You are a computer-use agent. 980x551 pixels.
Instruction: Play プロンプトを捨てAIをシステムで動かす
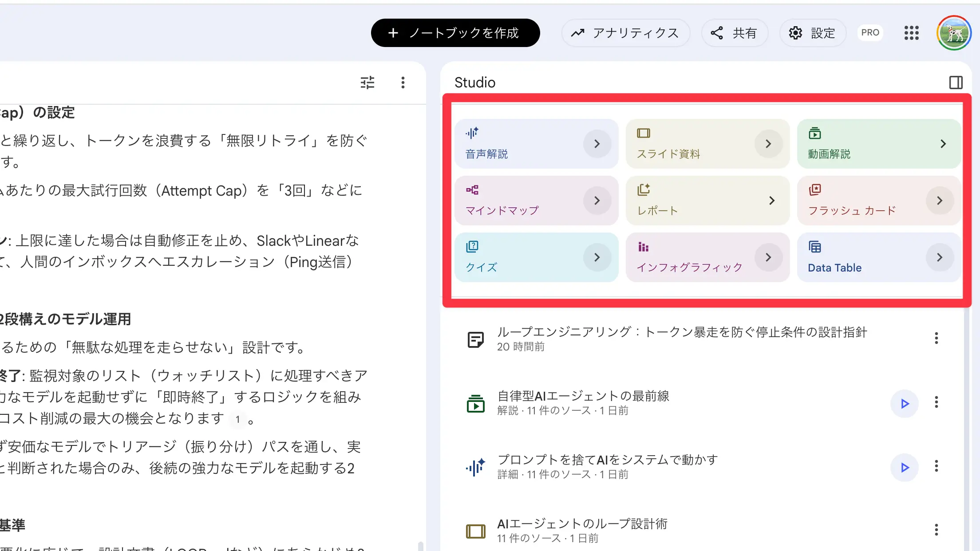coord(905,468)
